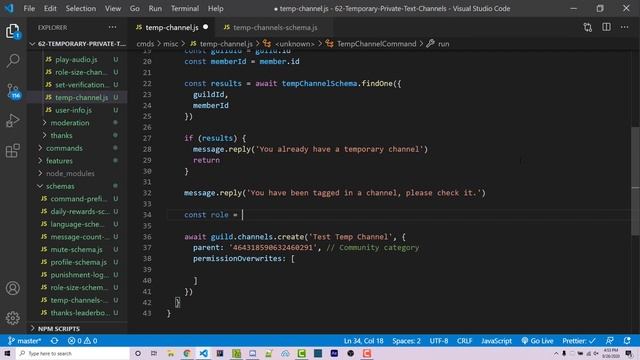Click the Cortana circle on taskbar
This screenshot has width=640, height=360.
point(138,353)
